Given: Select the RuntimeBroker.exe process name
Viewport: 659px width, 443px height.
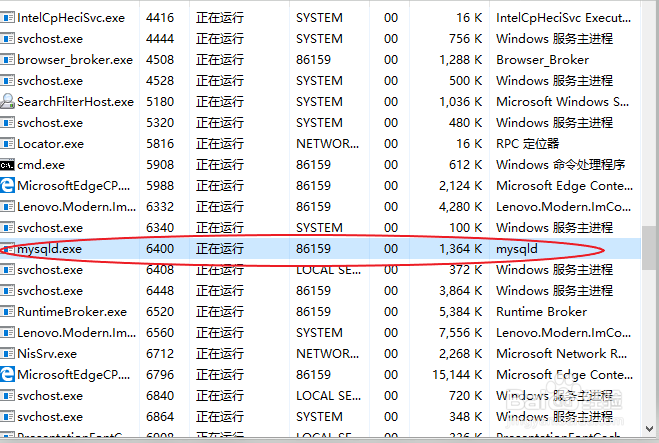Looking at the screenshot, I should (x=72, y=312).
